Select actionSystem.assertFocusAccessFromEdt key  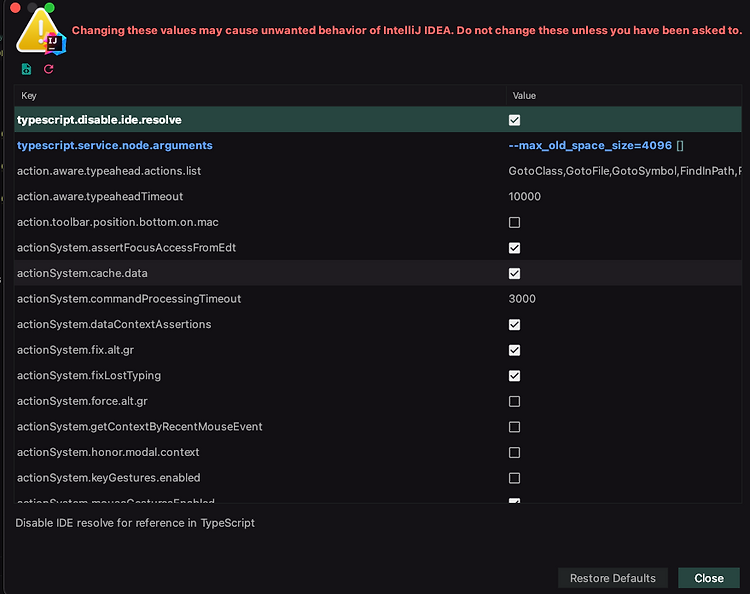coord(127,248)
